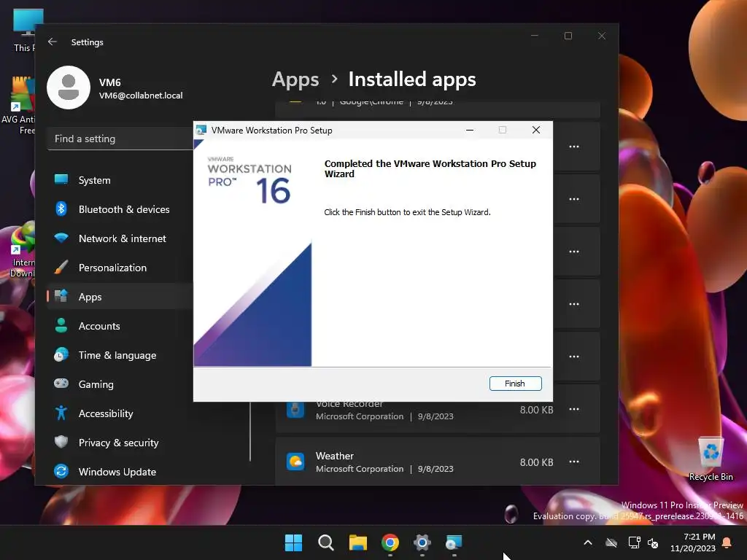Maximize the Settings window
This screenshot has width=747, height=560.
click(x=568, y=36)
